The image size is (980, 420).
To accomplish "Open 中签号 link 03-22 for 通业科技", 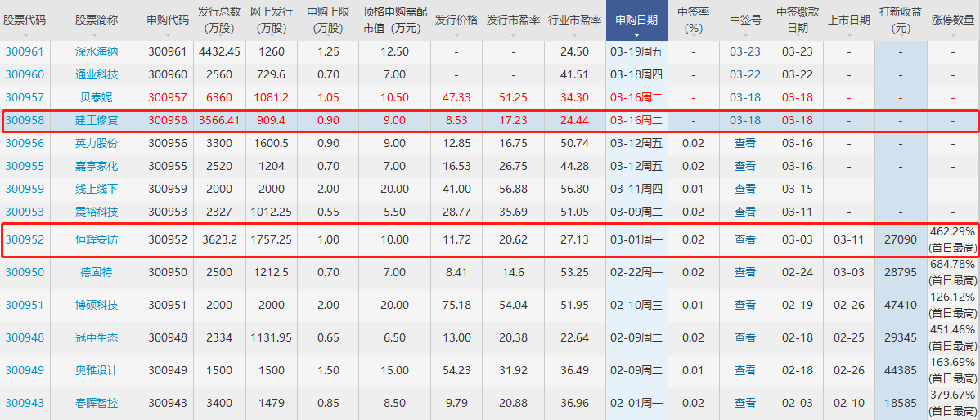I will 745,75.
